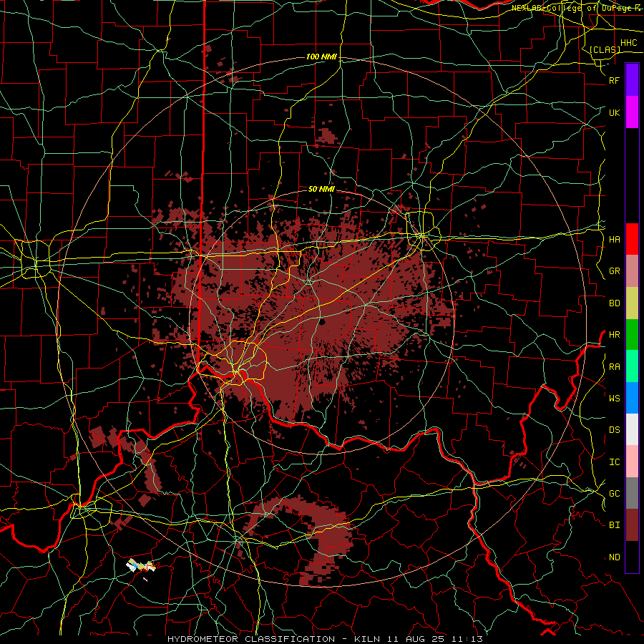Click the 'BI' legend label

click(614, 525)
